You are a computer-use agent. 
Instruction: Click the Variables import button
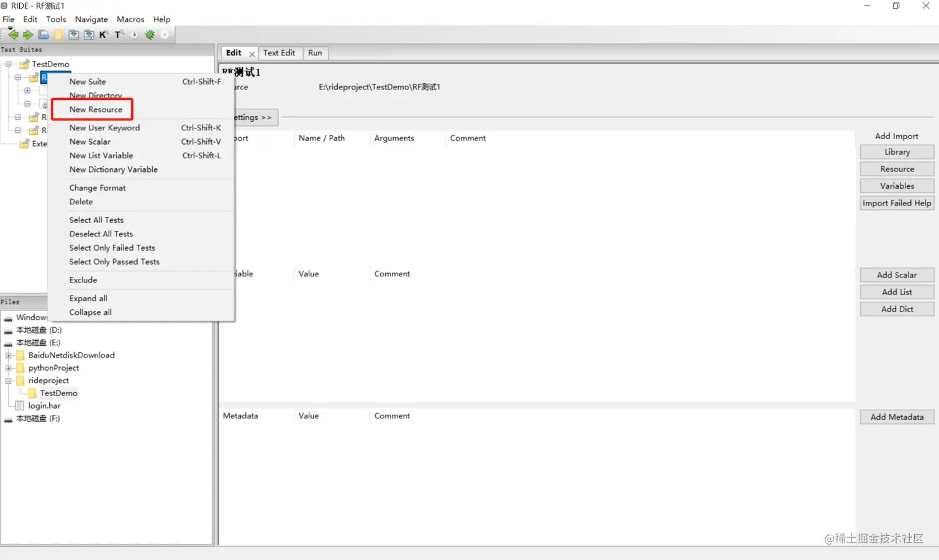(x=897, y=186)
